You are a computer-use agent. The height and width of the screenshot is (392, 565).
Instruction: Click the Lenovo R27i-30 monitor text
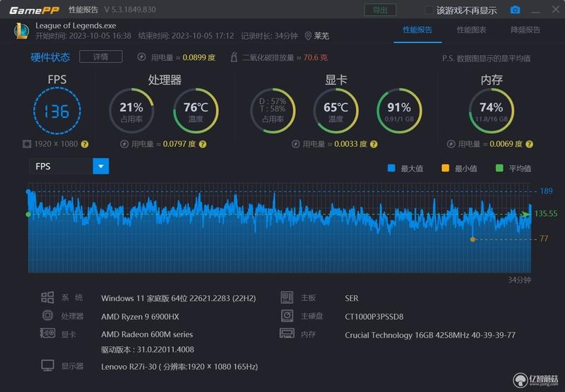pyautogui.click(x=179, y=367)
